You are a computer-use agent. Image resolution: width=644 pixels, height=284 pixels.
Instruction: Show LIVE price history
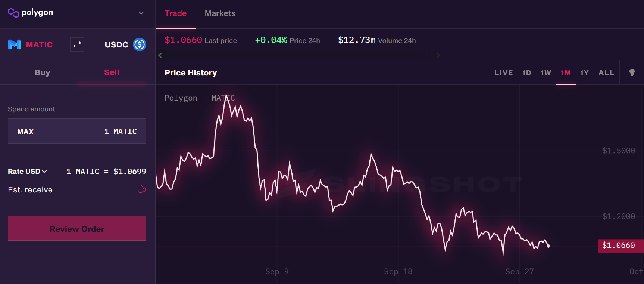pyautogui.click(x=503, y=73)
